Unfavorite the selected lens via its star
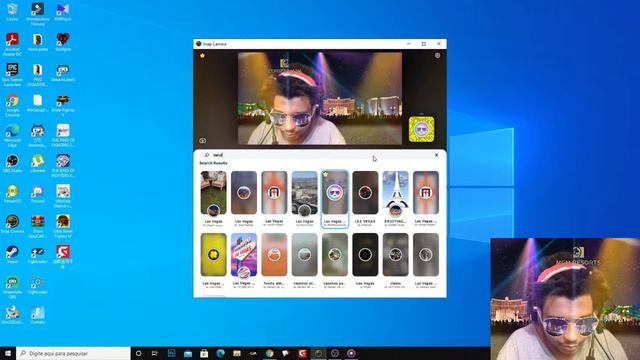Screen dimensions: 640x360 (x=326, y=175)
